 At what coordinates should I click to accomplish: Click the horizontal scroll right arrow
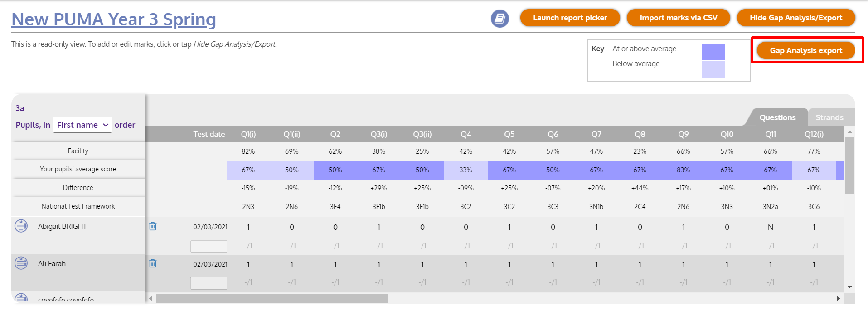pyautogui.click(x=838, y=298)
